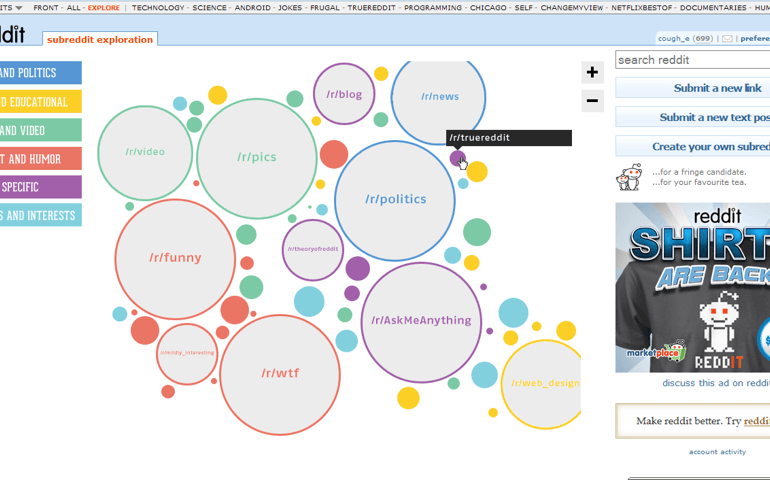
Task: Zoom in with the plus button
Action: tap(592, 73)
